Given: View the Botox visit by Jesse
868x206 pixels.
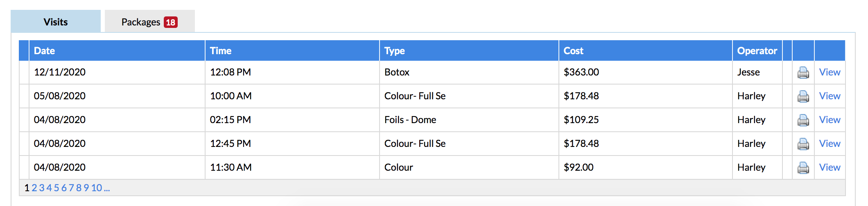Looking at the screenshot, I should (x=830, y=72).
